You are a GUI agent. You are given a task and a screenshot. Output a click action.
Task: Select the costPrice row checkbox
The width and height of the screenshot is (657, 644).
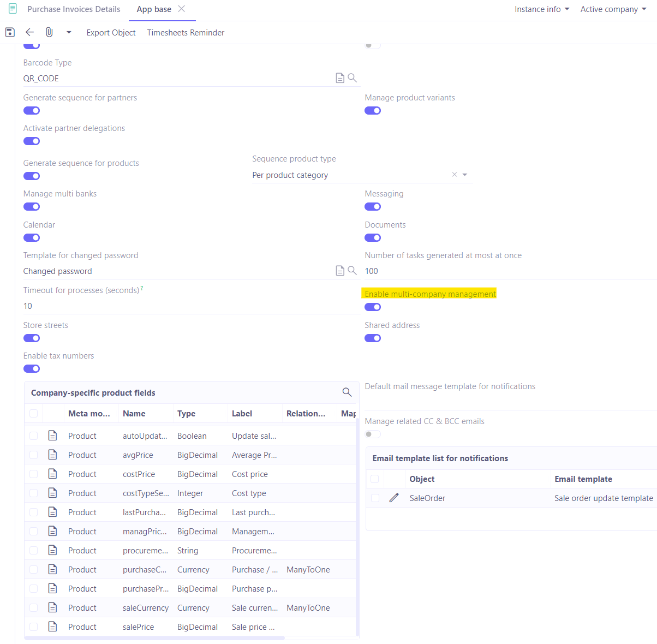(33, 474)
